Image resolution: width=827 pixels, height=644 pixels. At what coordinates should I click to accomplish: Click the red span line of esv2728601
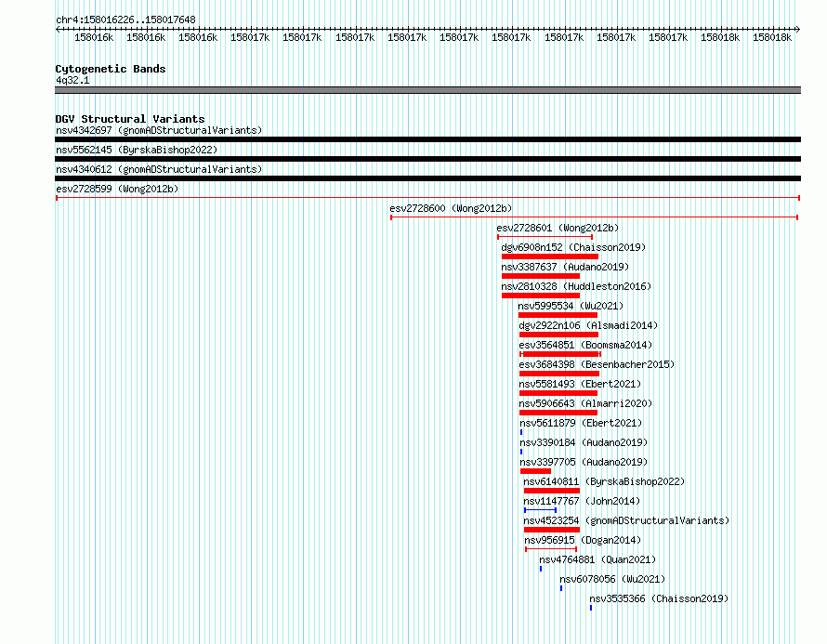(x=545, y=237)
